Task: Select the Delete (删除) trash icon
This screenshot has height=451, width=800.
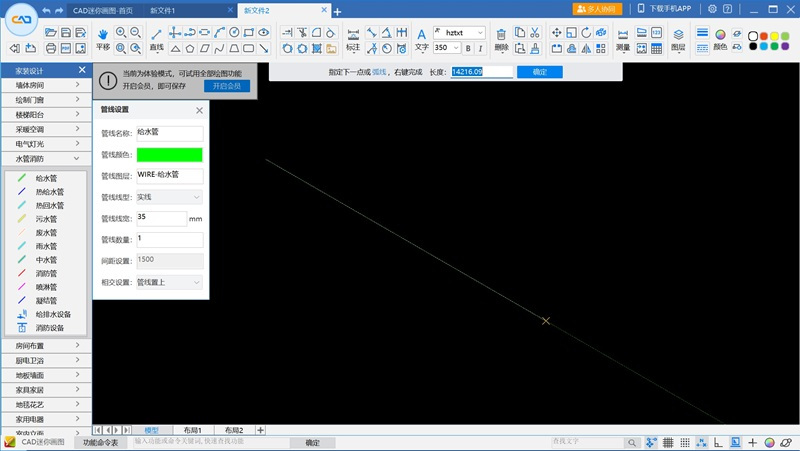Action: (501, 33)
